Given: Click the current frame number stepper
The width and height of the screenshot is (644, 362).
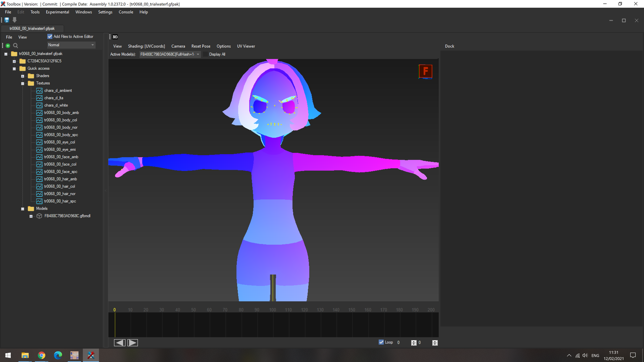Looking at the screenshot, I should tap(414, 343).
